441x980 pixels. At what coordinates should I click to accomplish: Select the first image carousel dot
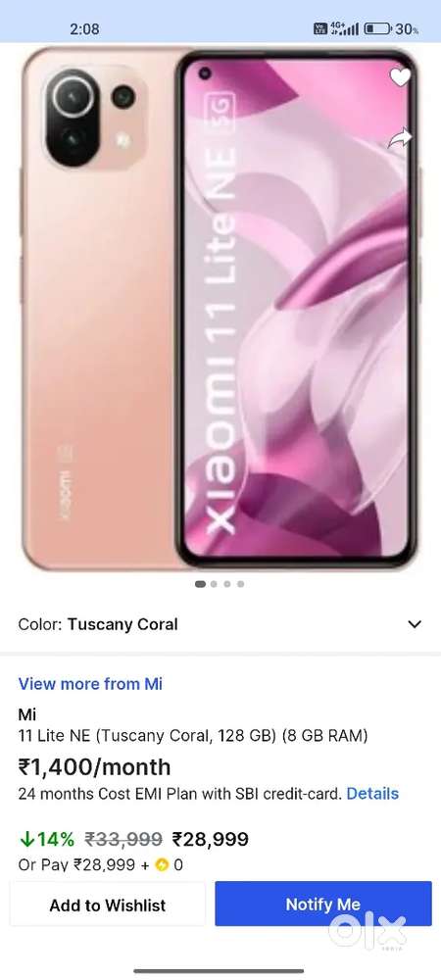tap(201, 584)
